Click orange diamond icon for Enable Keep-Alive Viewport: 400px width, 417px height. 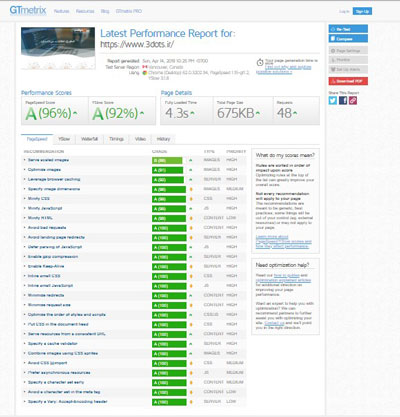[191, 267]
